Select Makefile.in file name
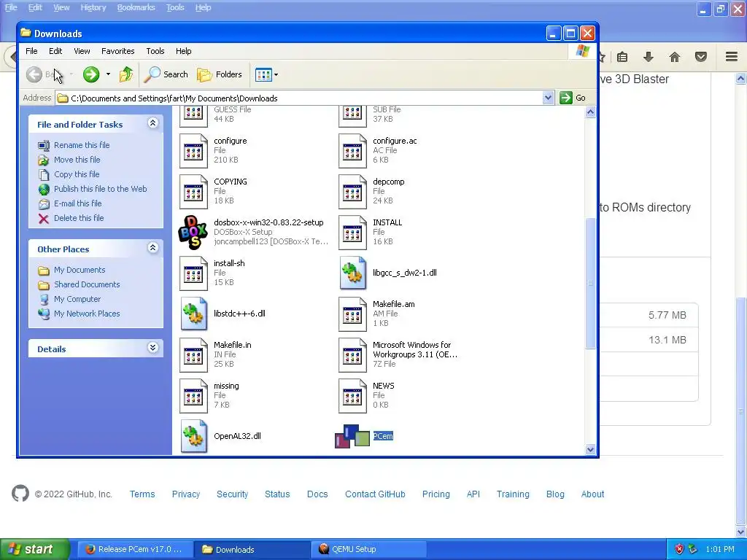Screen dimensions: 747x560 [x=233, y=345]
